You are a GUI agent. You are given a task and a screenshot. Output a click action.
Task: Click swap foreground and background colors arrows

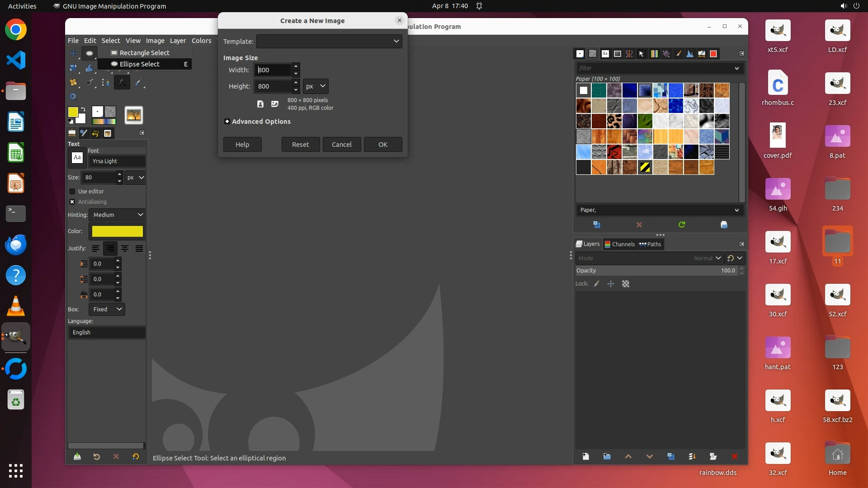click(x=83, y=109)
